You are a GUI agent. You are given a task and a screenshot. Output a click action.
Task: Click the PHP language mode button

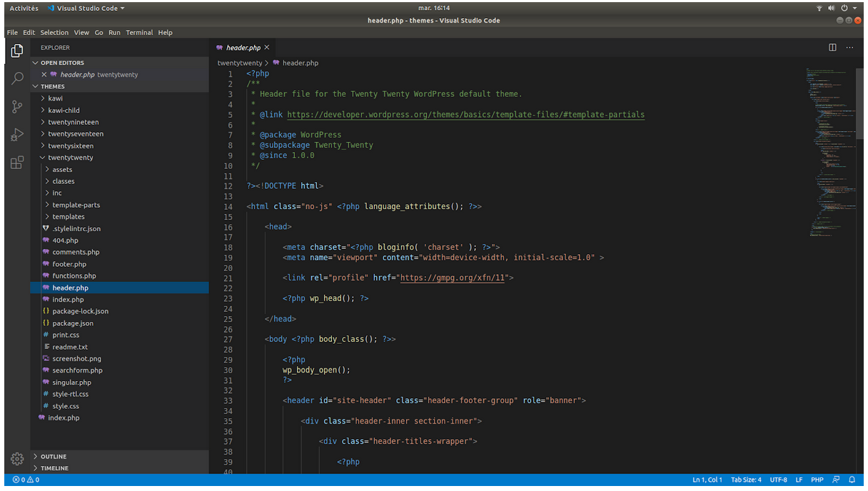click(x=817, y=480)
